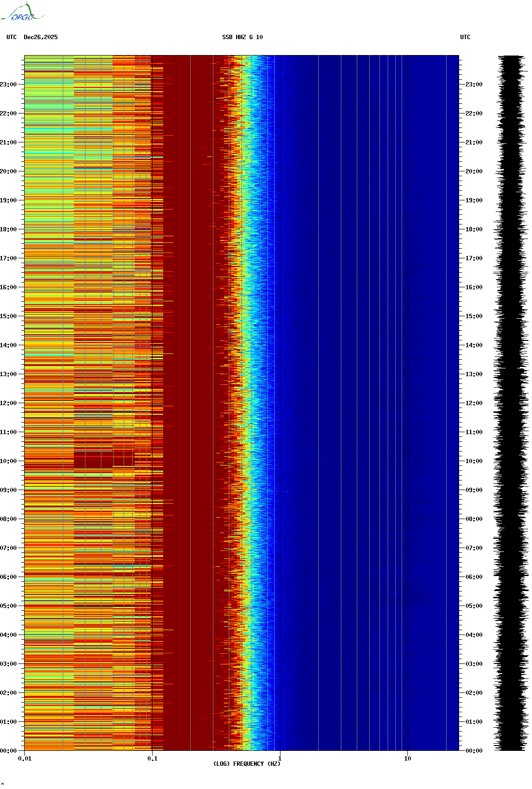The image size is (532, 789).
Task: Select the 15:00 marker on left time axis
Action: tap(9, 316)
